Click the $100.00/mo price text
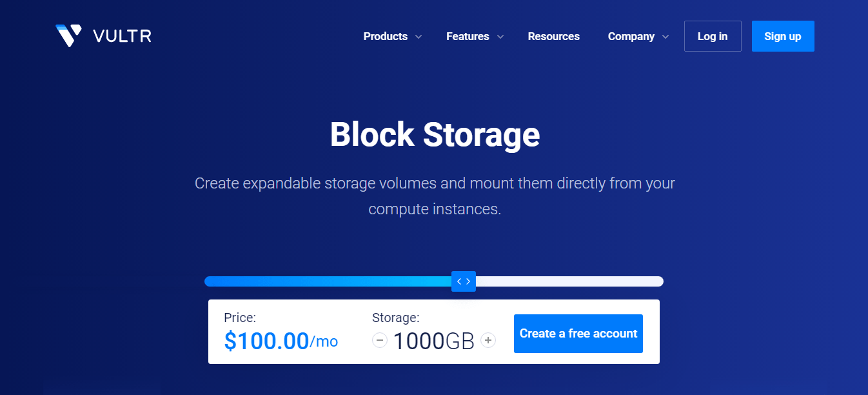Image resolution: width=868 pixels, height=395 pixels. pyautogui.click(x=281, y=341)
